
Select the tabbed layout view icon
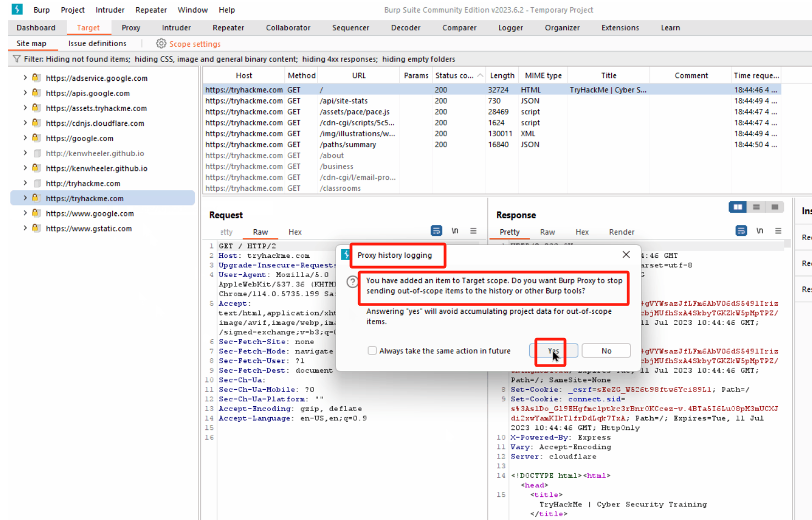coord(775,207)
